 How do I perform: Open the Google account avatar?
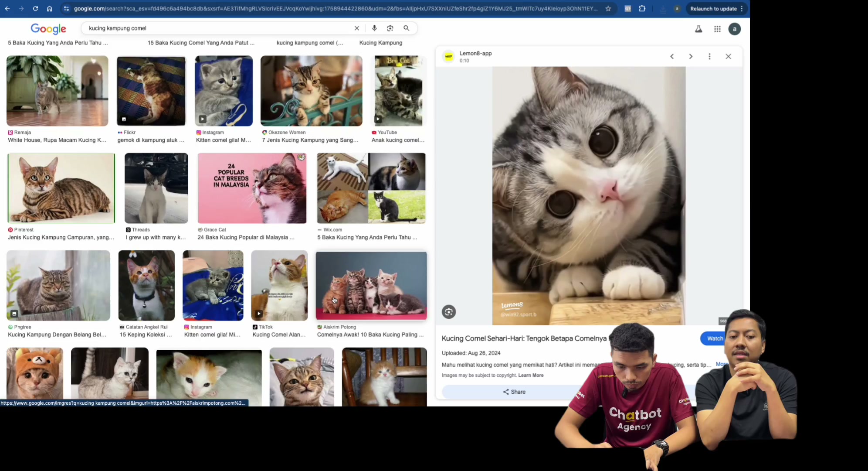[735, 29]
